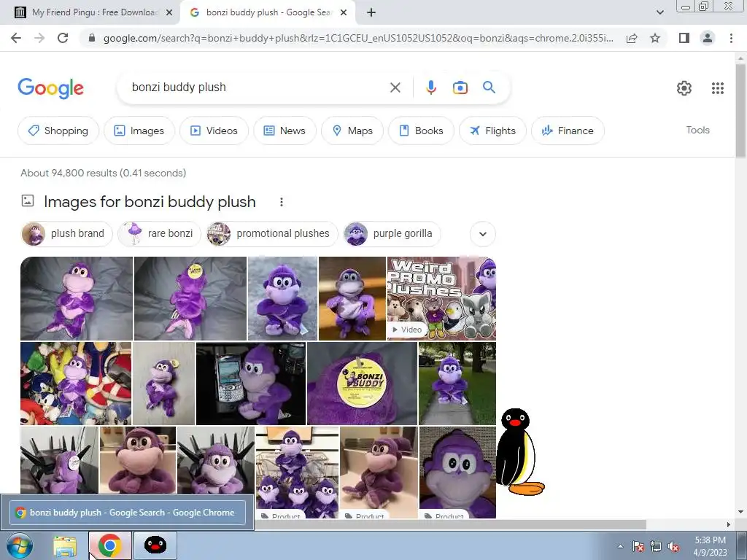This screenshot has width=747, height=560.
Task: Open the Pingu app on the taskbar
Action: tap(155, 545)
